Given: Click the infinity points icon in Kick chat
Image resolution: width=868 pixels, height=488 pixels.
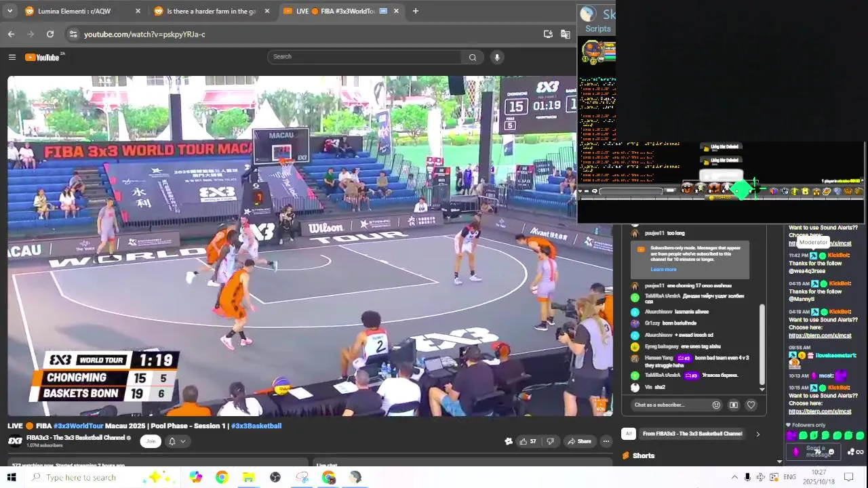Looking at the screenshot, I should click(x=860, y=451).
